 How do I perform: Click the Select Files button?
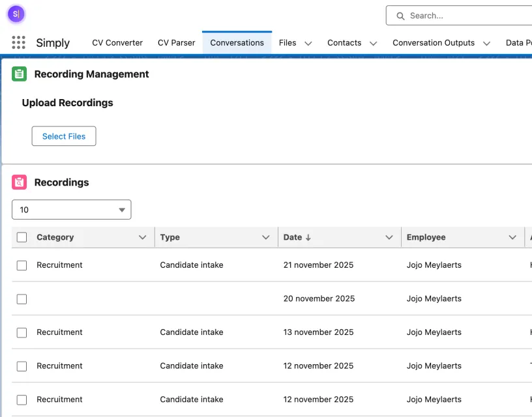64,136
